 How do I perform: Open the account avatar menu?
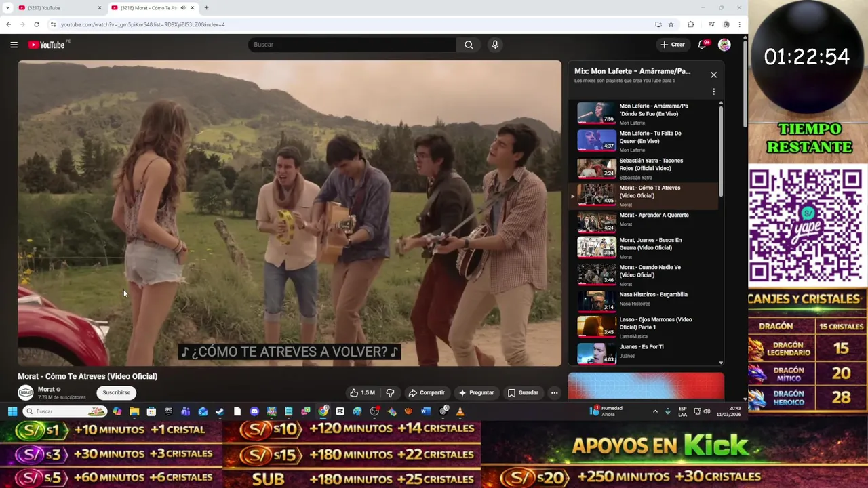(724, 45)
